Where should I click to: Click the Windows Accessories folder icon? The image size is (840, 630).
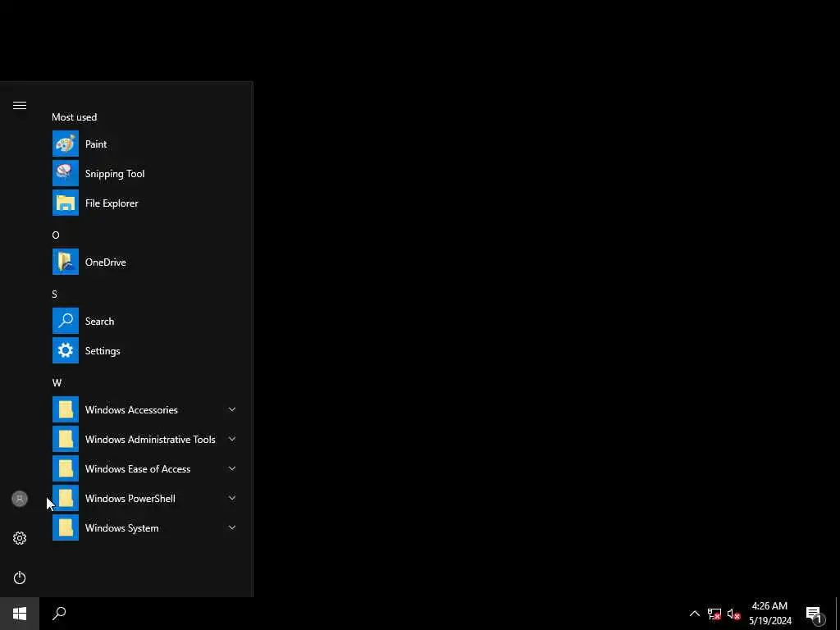66,409
